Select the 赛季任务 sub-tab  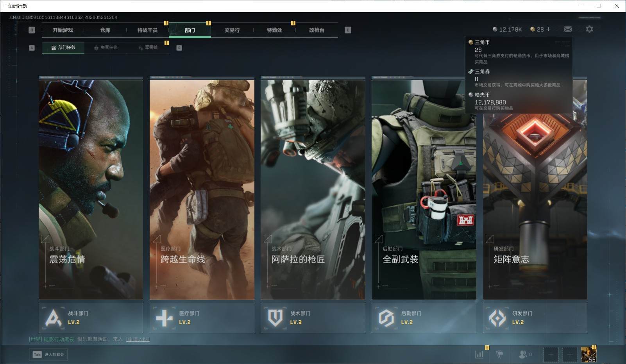pyautogui.click(x=106, y=48)
